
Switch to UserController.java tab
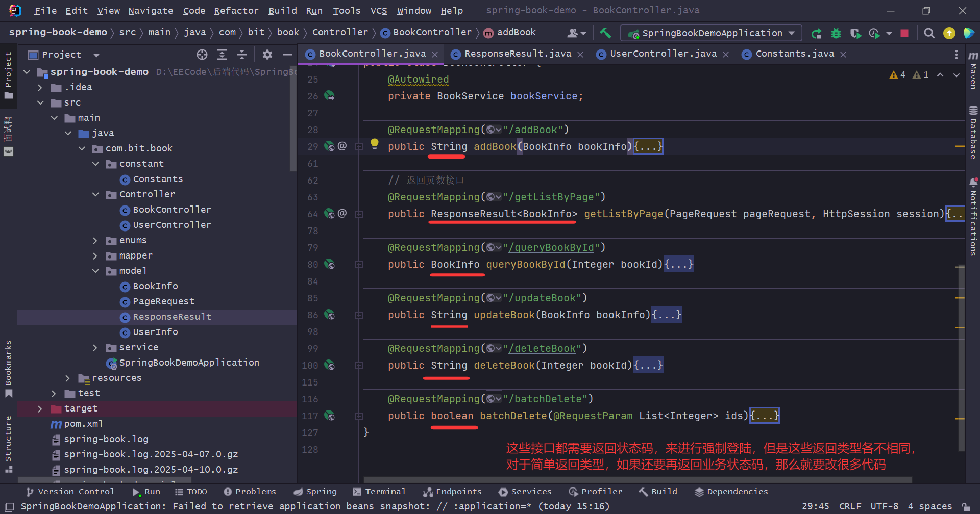click(x=663, y=54)
